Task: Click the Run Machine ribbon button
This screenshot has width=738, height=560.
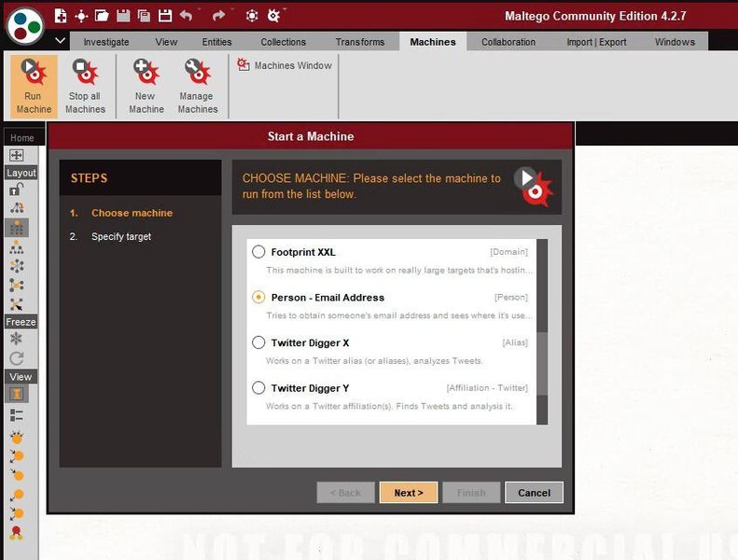Action: pyautogui.click(x=34, y=86)
